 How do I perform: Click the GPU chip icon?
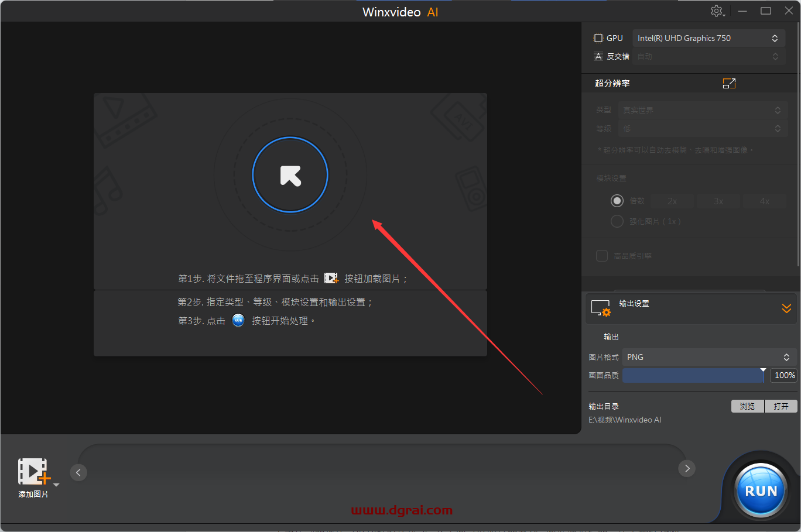pyautogui.click(x=598, y=38)
